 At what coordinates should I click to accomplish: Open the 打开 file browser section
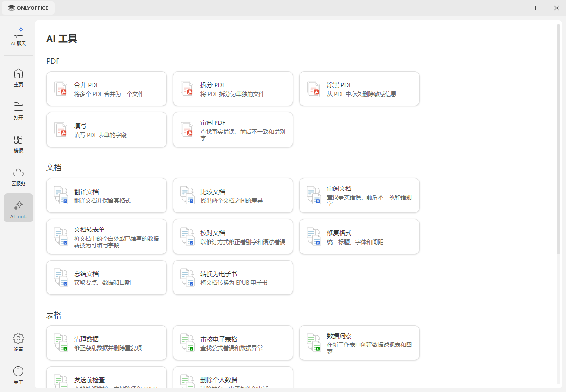pos(18,111)
